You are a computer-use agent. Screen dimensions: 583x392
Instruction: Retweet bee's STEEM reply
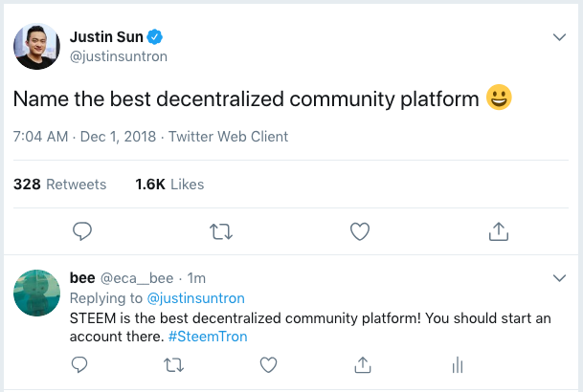174,364
